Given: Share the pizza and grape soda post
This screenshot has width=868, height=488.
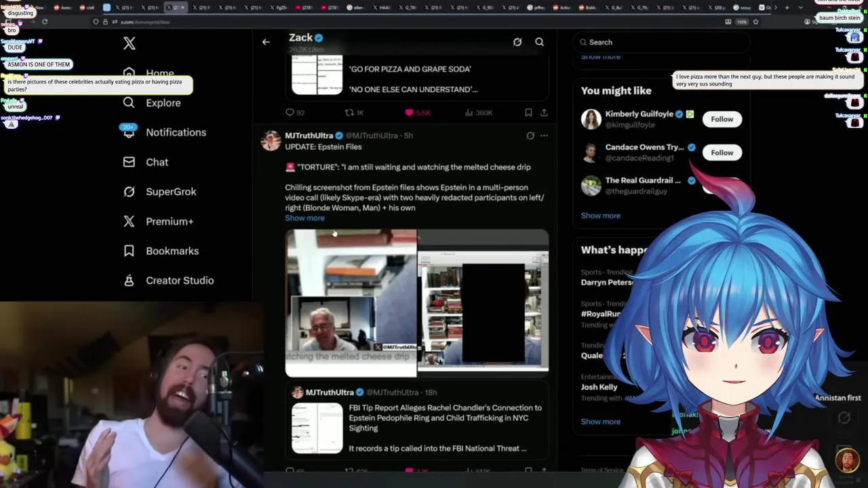Looking at the screenshot, I should 544,113.
